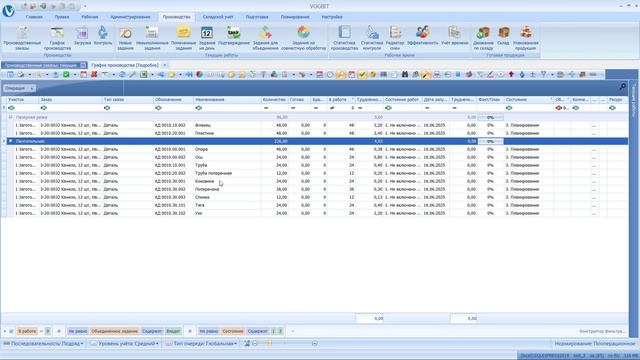Open Тип очереди Глобальная dropdown
The height and width of the screenshot is (360, 640).
201,344
